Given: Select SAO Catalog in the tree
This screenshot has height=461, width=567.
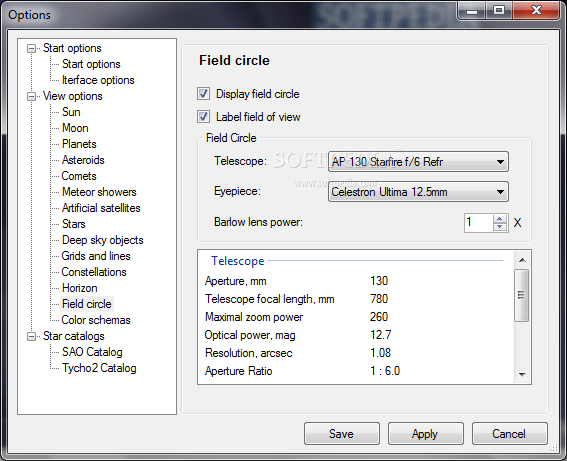Looking at the screenshot, I should pyautogui.click(x=92, y=352).
